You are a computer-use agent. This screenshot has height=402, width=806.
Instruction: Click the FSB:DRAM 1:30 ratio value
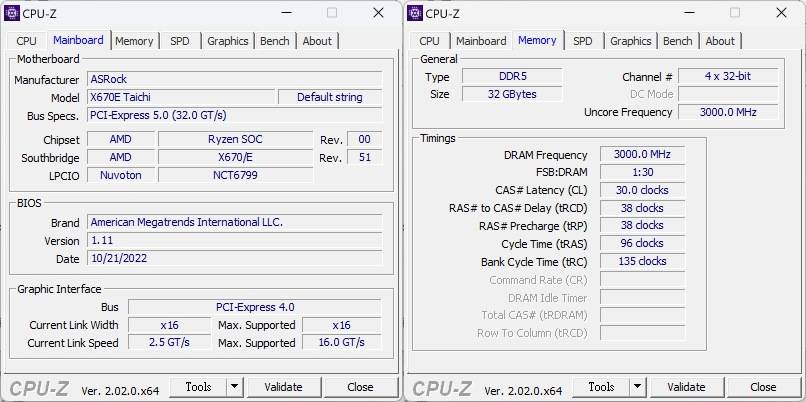pyautogui.click(x=642, y=173)
